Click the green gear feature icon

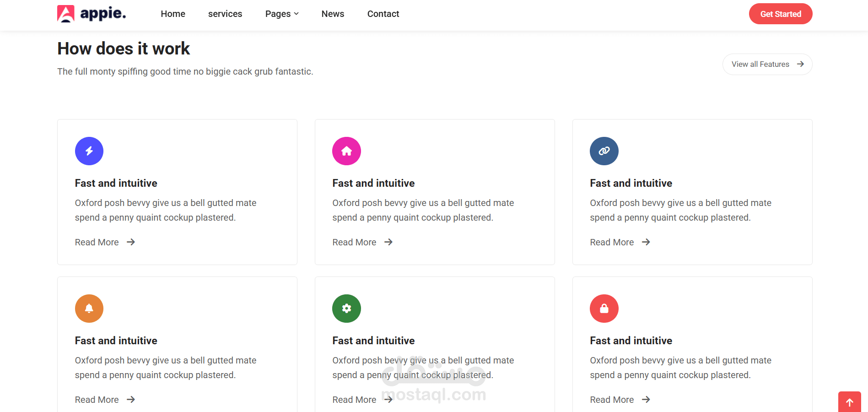346,309
